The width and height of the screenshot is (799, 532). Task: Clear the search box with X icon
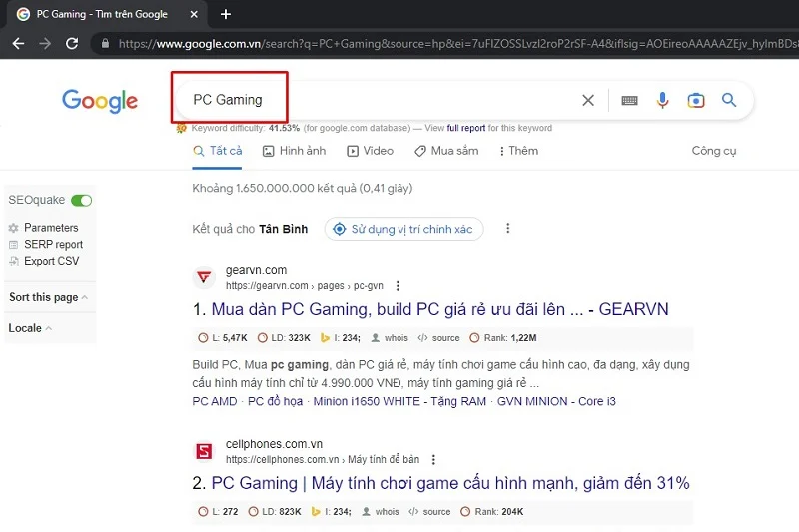coord(588,100)
